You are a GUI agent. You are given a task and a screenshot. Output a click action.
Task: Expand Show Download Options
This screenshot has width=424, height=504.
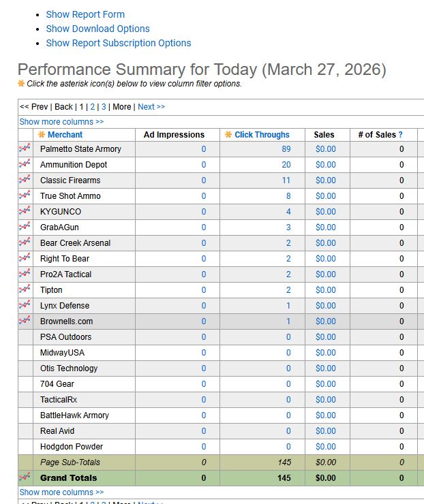[97, 29]
